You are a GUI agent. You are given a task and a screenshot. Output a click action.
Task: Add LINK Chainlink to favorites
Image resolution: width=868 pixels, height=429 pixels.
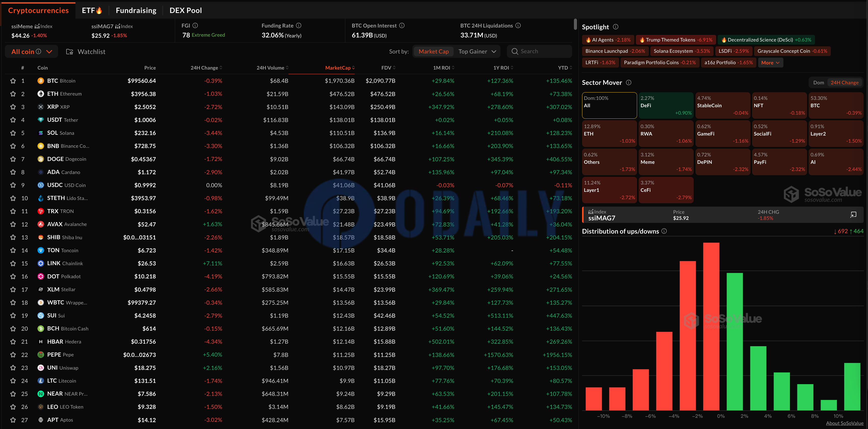(x=13, y=263)
